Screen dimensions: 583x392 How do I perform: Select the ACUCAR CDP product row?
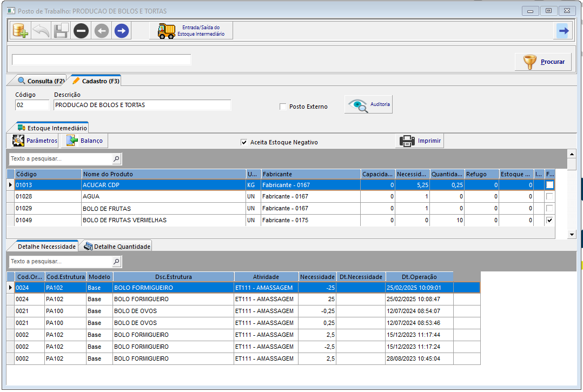[x=284, y=185]
